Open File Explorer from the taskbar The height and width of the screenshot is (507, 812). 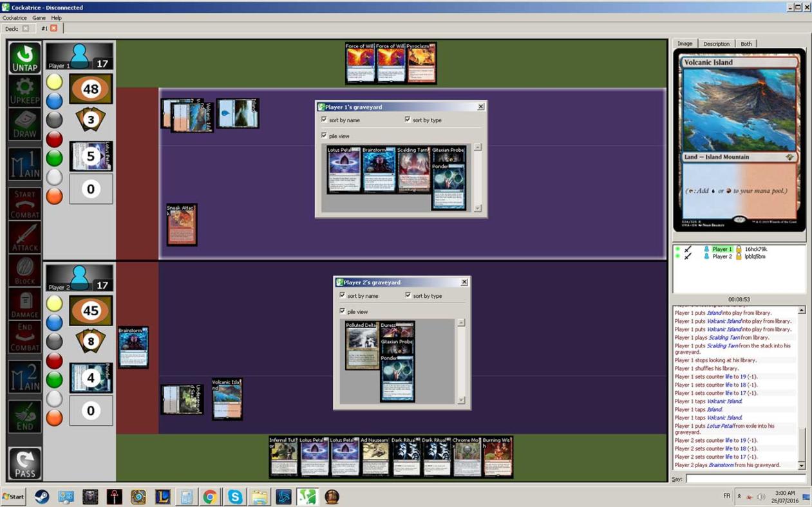[259, 497]
